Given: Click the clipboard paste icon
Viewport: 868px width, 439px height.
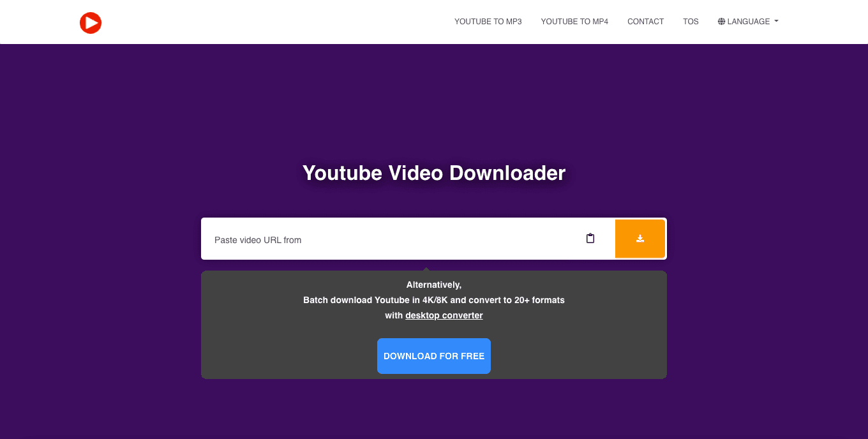Looking at the screenshot, I should [x=590, y=239].
